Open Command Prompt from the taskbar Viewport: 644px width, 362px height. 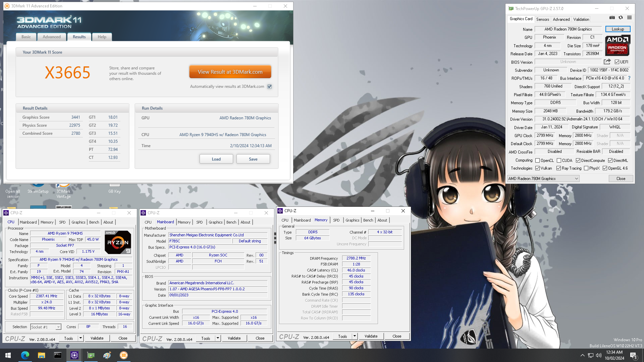point(58,355)
